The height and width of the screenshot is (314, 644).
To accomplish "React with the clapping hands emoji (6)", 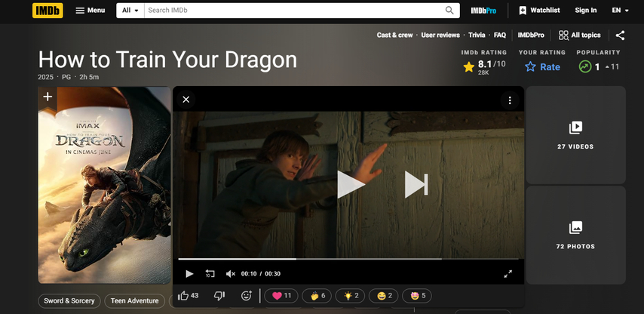I will coord(318,296).
